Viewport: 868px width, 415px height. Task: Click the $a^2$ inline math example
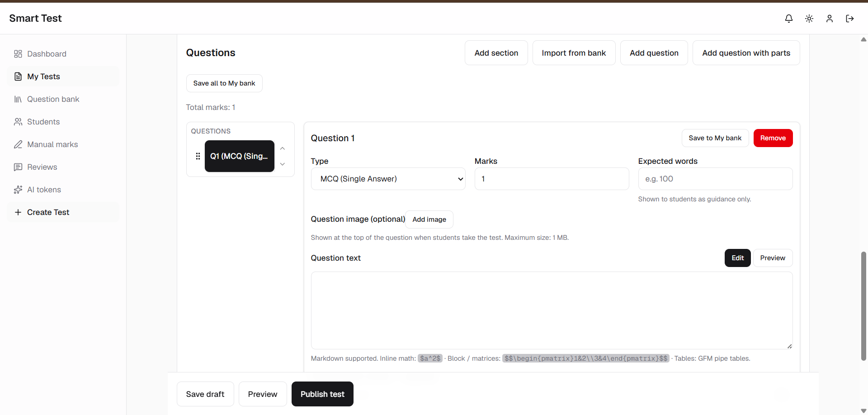(430, 358)
